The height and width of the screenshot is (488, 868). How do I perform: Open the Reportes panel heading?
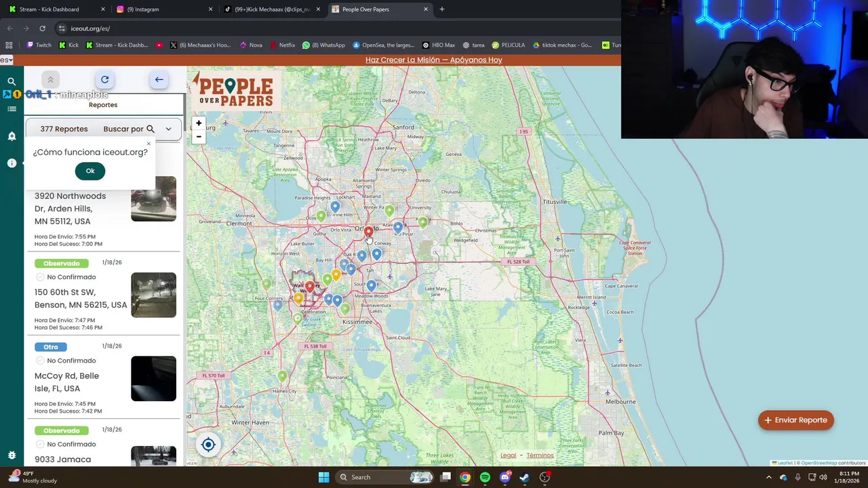pyautogui.click(x=103, y=105)
